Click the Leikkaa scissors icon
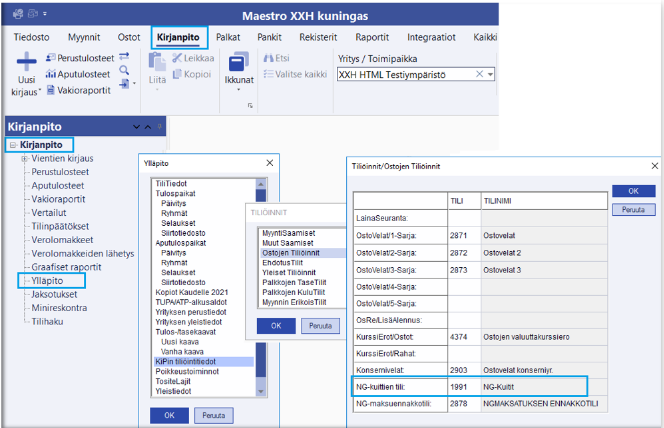This screenshot has height=428, width=664. pos(177,59)
